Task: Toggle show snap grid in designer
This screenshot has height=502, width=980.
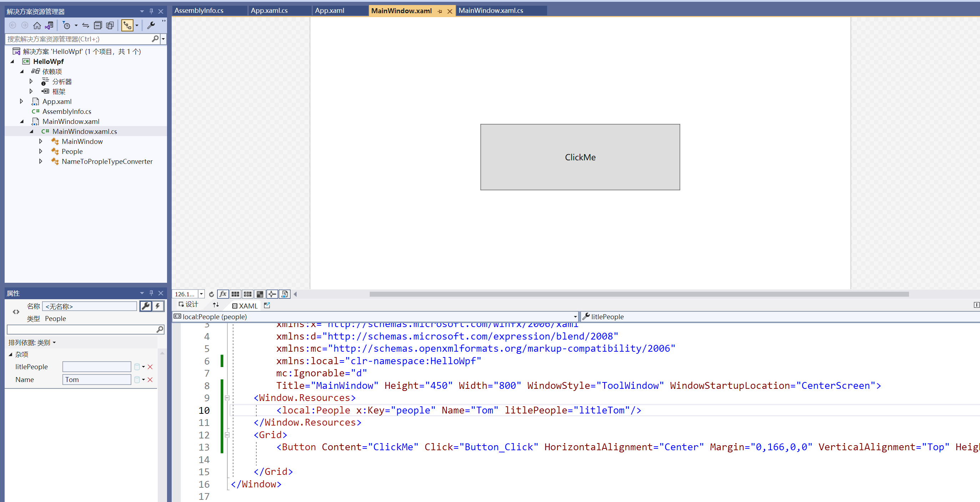Action: tap(236, 294)
